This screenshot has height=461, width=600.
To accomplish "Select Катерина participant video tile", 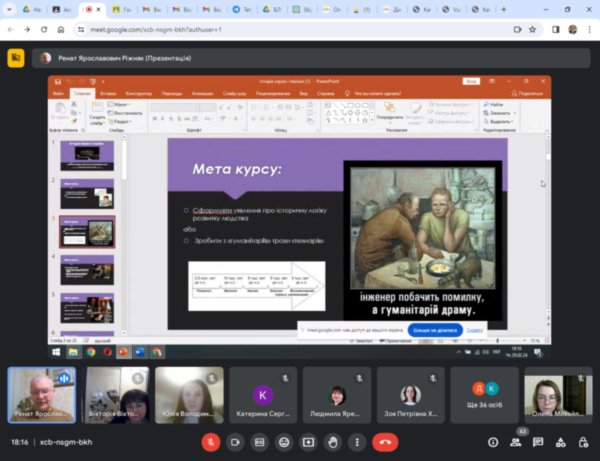I will point(263,395).
